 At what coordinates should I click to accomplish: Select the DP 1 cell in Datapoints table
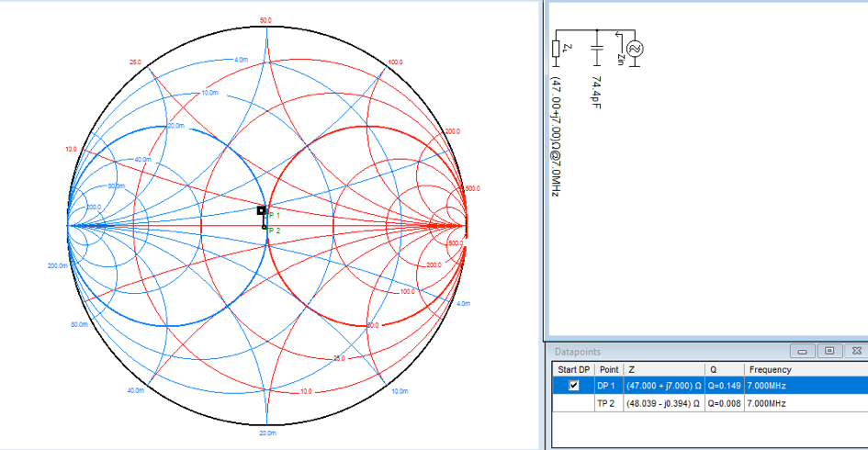[x=608, y=385]
